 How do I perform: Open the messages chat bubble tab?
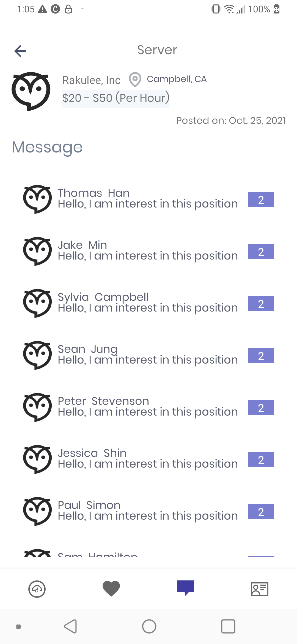tap(185, 588)
